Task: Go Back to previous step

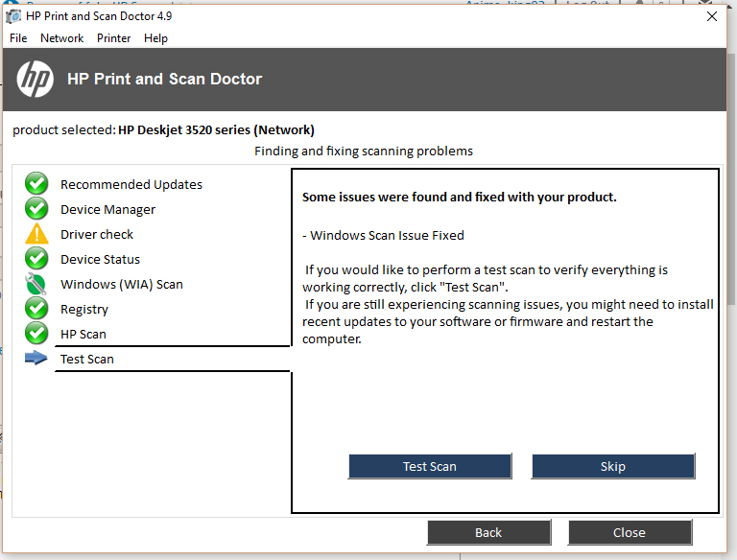Action: coord(488,532)
